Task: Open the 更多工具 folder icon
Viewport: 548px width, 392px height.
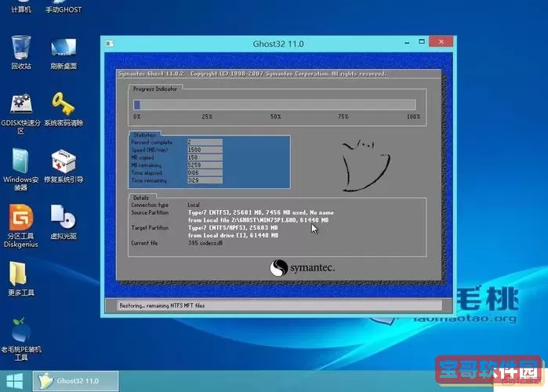Action: click(x=21, y=278)
